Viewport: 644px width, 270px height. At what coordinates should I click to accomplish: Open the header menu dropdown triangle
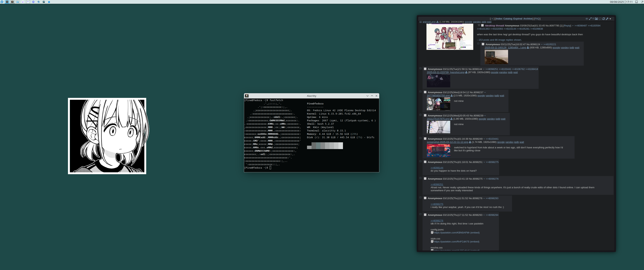pyautogui.click(x=610, y=19)
